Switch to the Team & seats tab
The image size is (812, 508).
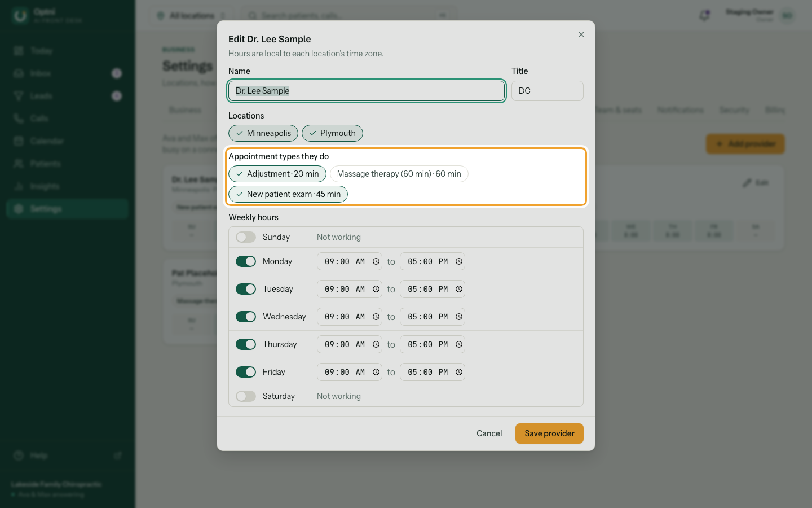point(619,110)
